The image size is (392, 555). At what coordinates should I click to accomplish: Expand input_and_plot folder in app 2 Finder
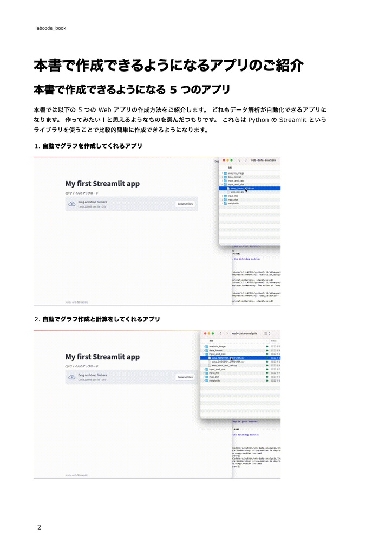(204, 369)
